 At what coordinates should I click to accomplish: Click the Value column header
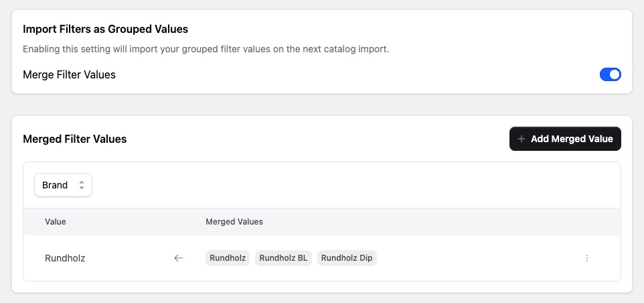(56, 221)
